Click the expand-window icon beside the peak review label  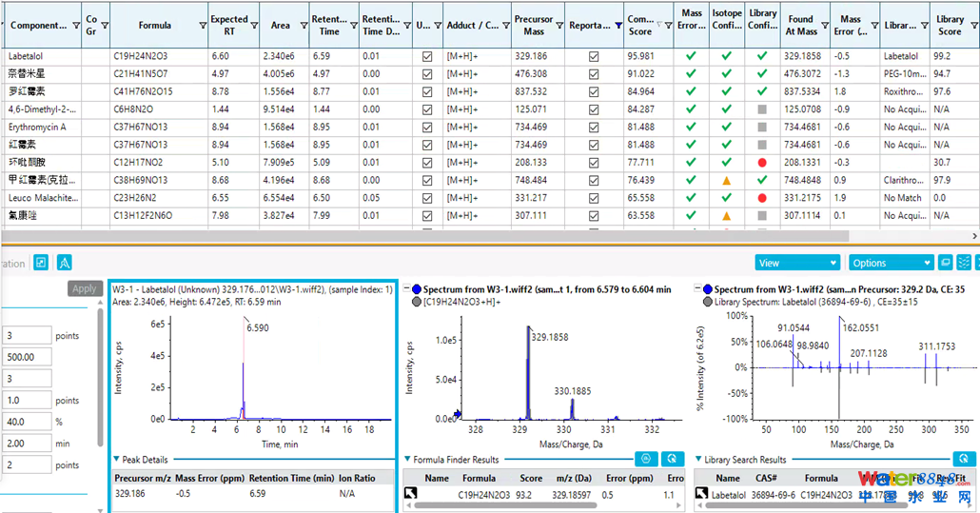pyautogui.click(x=41, y=263)
